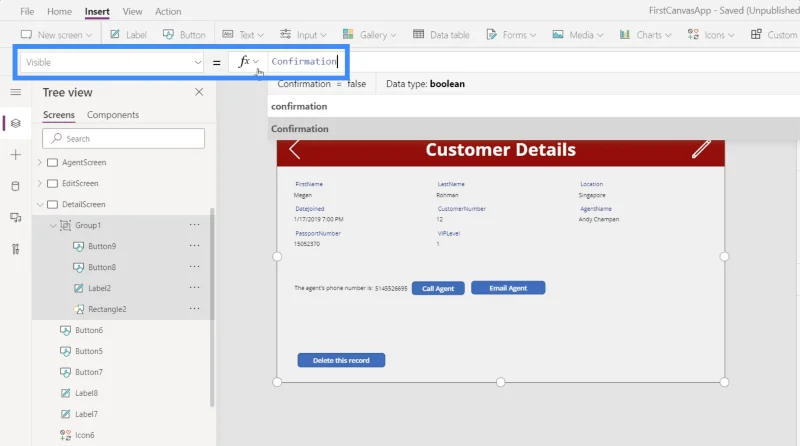The image size is (800, 446).
Task: Open more options for Button8
Action: click(194, 266)
